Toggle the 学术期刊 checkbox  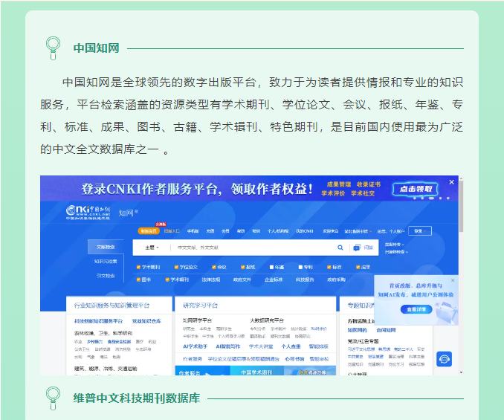point(138,267)
